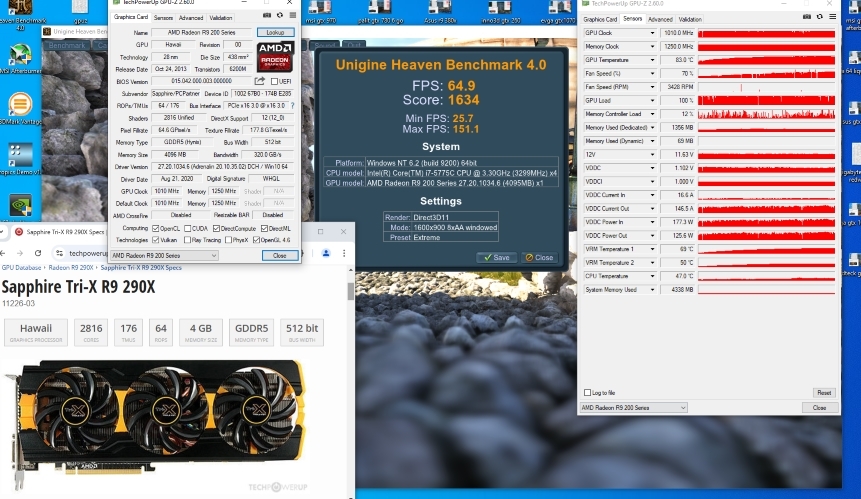
Task: Open GPU selector dropdown in Sensors window
Action: pos(634,408)
